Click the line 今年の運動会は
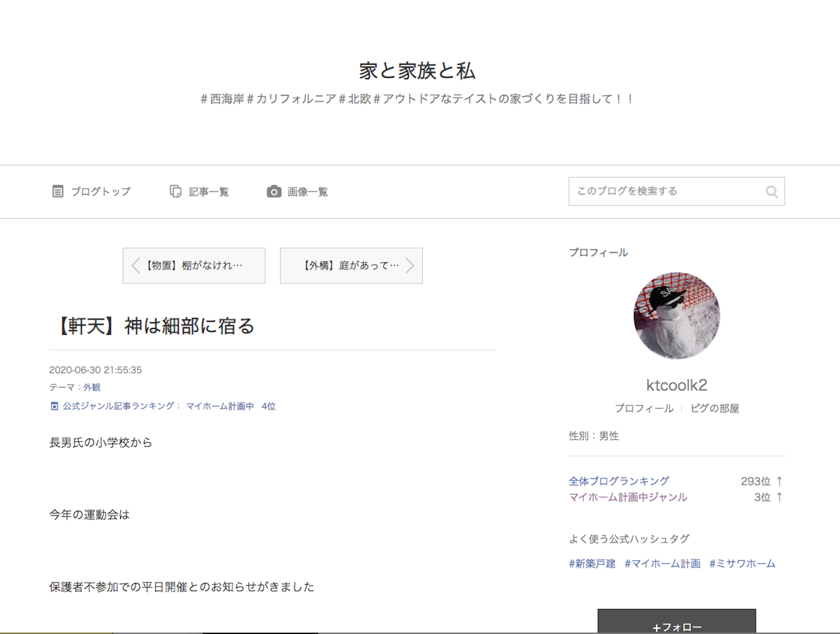Image resolution: width=840 pixels, height=634 pixels. (90, 515)
